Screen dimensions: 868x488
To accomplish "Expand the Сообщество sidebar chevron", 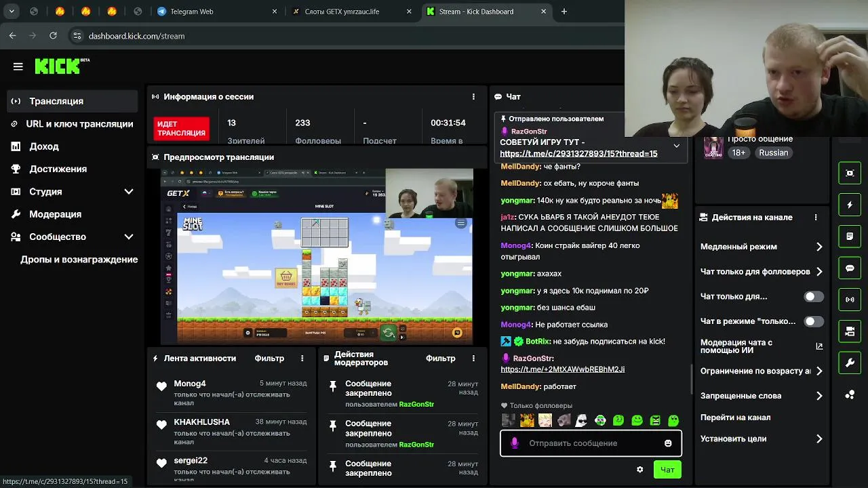I will click(129, 237).
